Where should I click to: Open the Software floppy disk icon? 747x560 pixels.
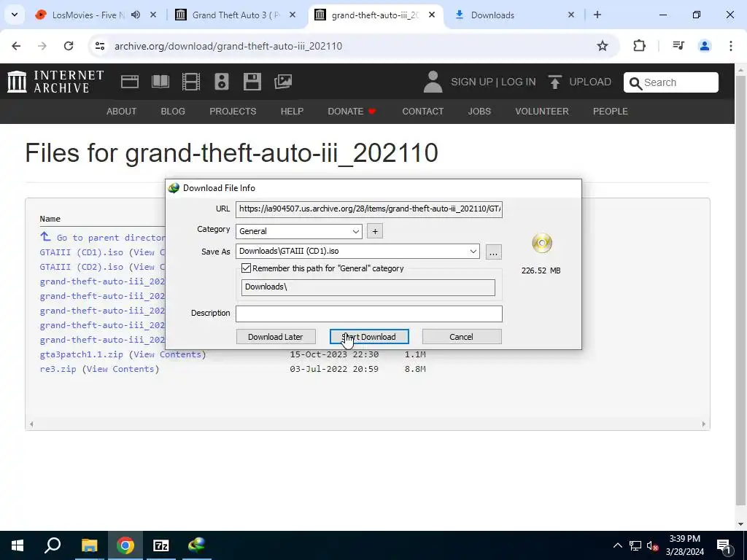pyautogui.click(x=252, y=82)
